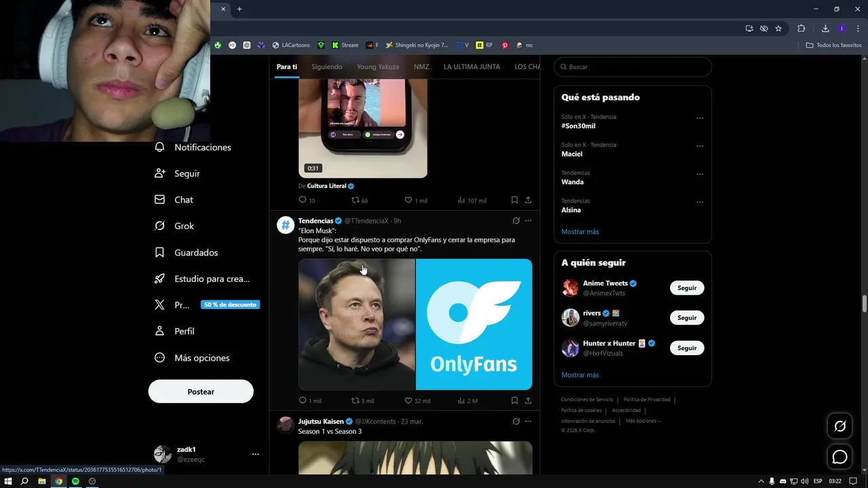This screenshot has height=488, width=868.
Task: Open floating chat messages button
Action: pos(840,457)
